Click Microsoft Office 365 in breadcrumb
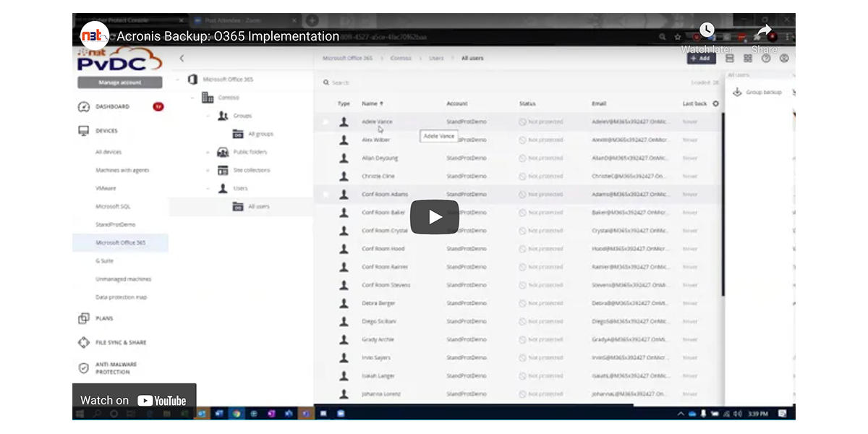 349,58
